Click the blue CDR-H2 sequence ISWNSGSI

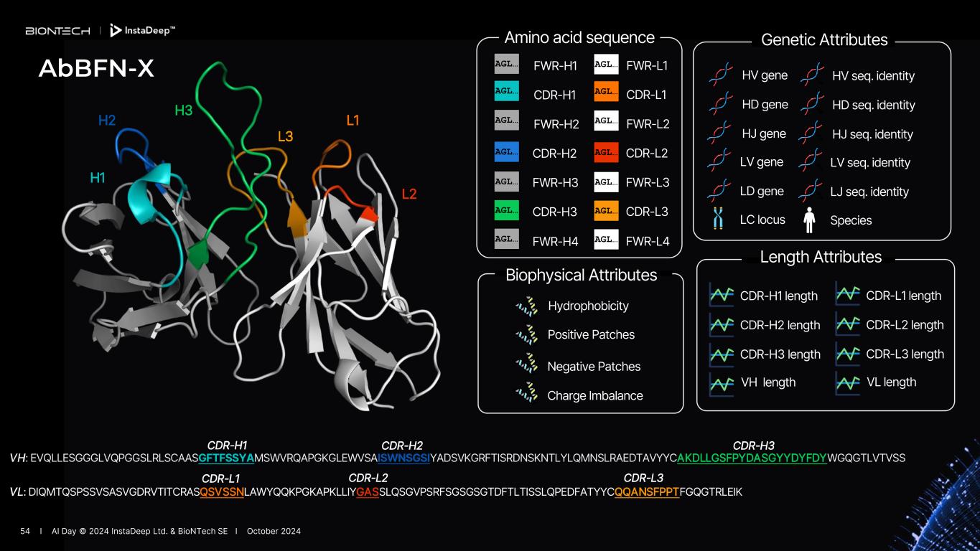pyautogui.click(x=403, y=458)
